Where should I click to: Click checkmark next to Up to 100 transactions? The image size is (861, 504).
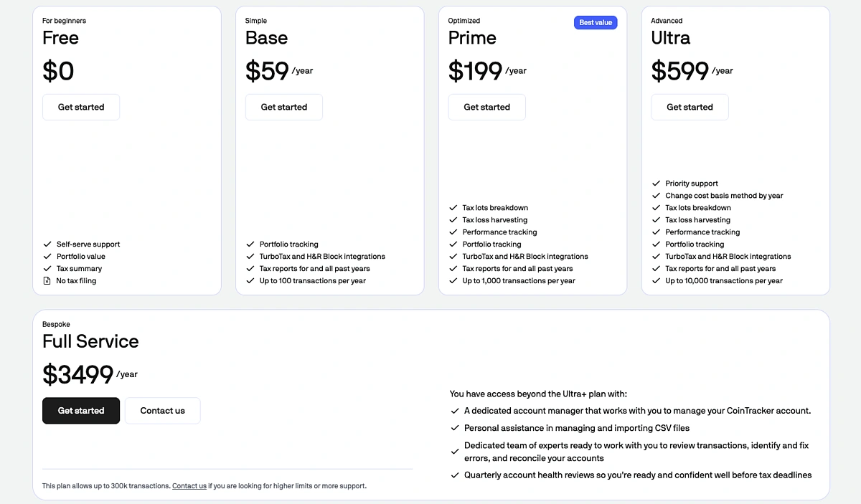[250, 281]
